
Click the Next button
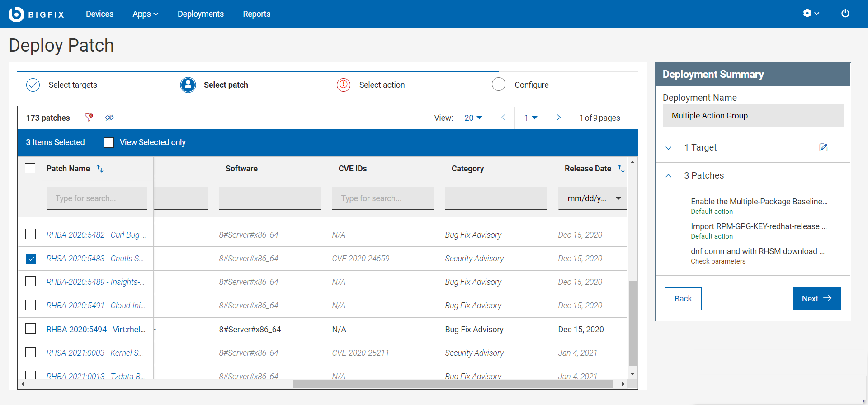click(x=816, y=298)
